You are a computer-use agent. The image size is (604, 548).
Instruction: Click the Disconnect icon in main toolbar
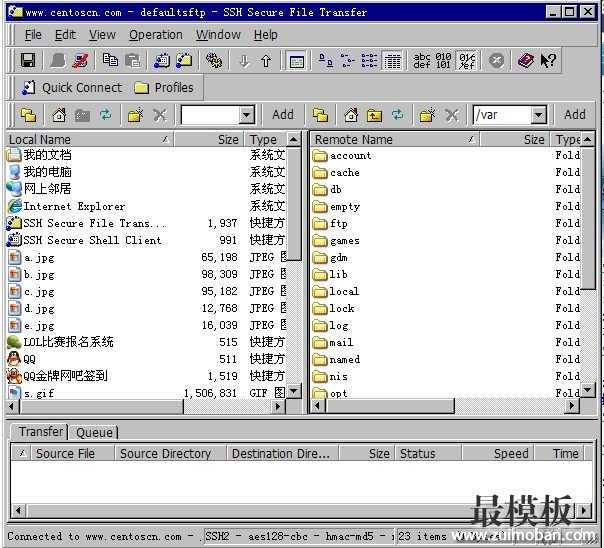pos(80,60)
